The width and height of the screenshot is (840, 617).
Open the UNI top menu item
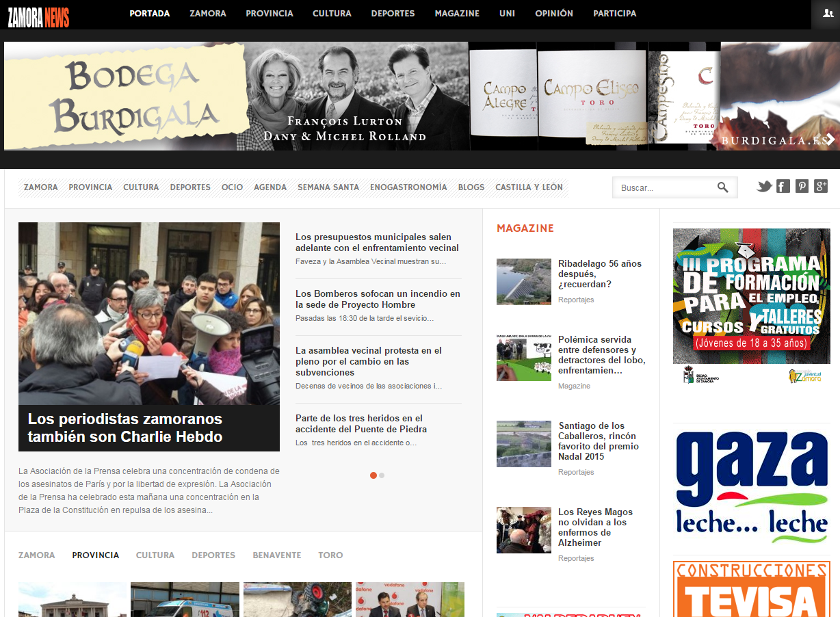coord(508,14)
